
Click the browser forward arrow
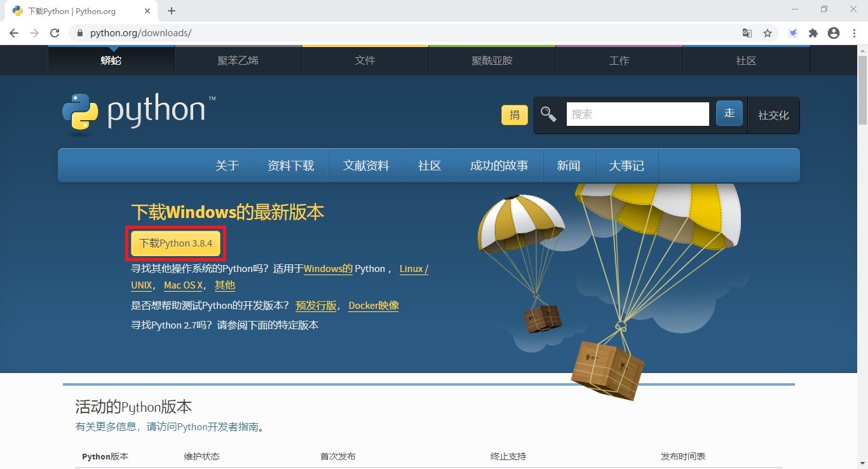pyautogui.click(x=34, y=33)
